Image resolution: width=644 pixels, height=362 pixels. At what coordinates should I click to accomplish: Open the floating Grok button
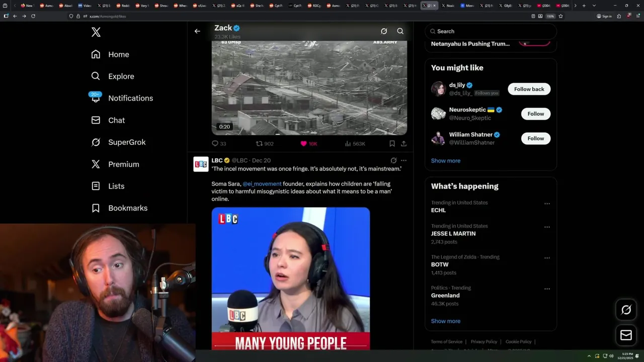[626, 310]
